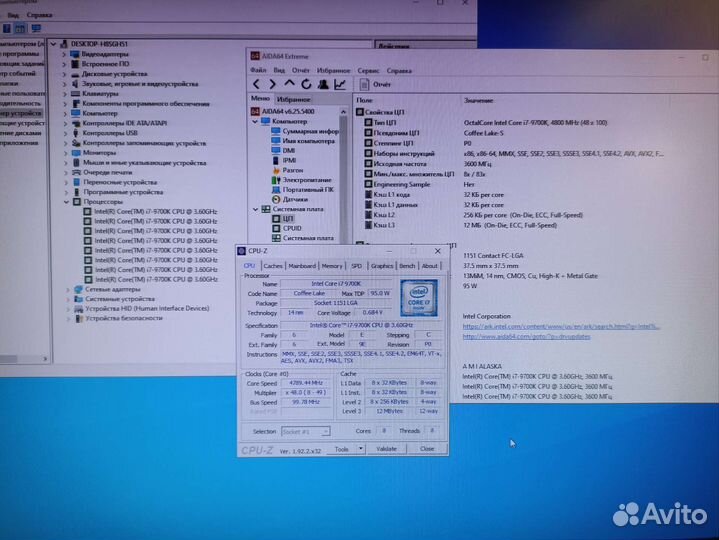
Task: Open Справка menu in AIDA64
Action: pyautogui.click(x=399, y=71)
